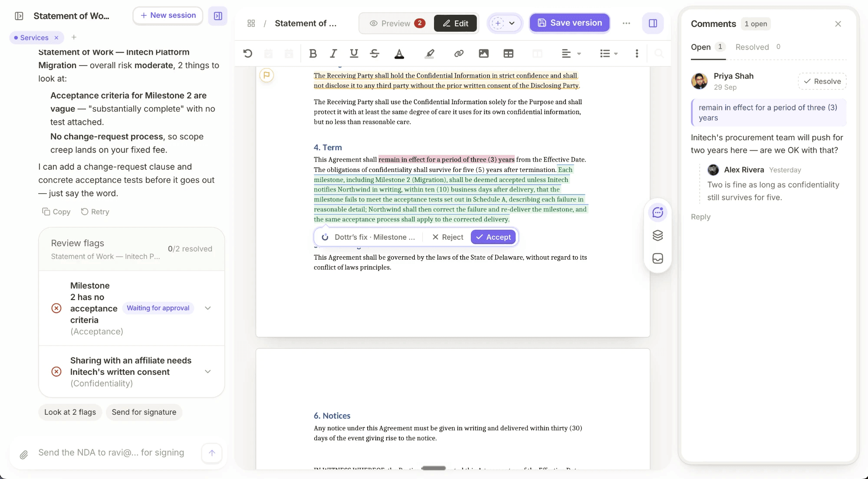Viewport: 868px width, 479px height.
Task: Attach a file with paperclip icon
Action: pyautogui.click(x=24, y=455)
